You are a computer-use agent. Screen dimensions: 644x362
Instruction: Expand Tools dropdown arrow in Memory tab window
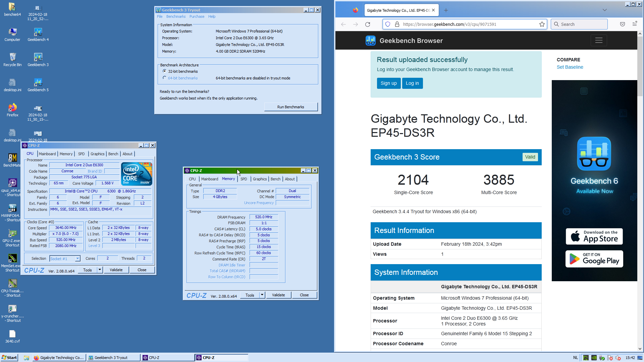[x=262, y=295]
